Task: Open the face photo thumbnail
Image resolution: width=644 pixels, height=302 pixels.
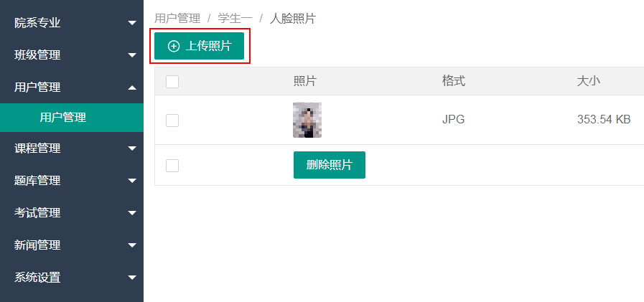Action: click(x=307, y=120)
